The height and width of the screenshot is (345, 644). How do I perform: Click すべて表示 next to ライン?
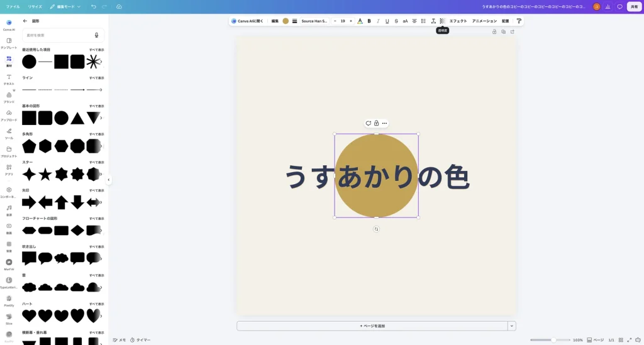pyautogui.click(x=96, y=78)
